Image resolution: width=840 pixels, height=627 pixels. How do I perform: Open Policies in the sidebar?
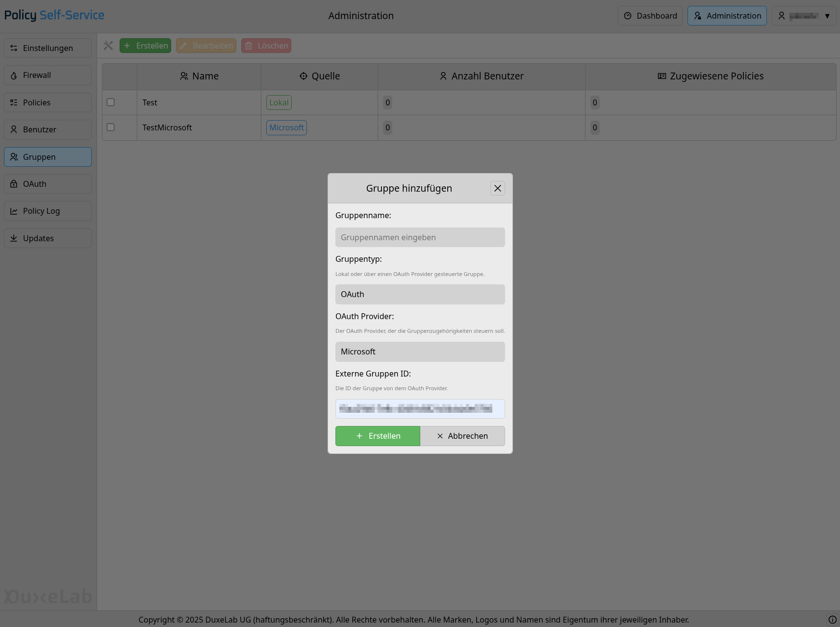tap(48, 102)
